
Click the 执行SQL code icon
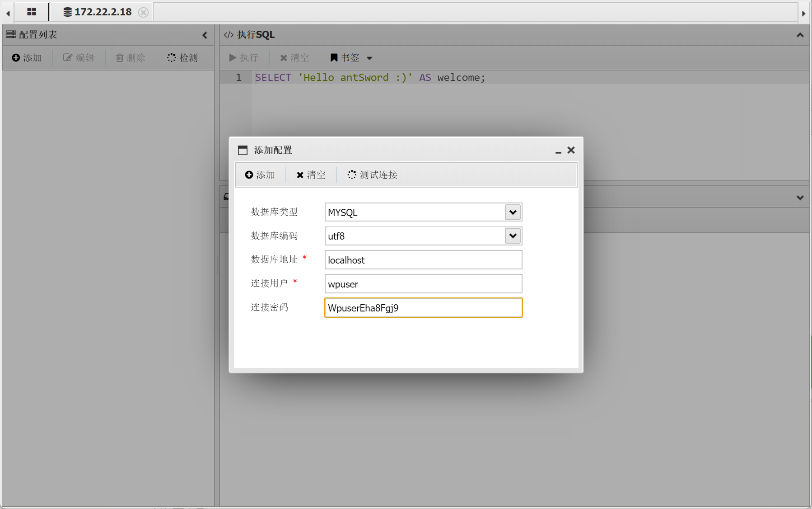pos(229,35)
